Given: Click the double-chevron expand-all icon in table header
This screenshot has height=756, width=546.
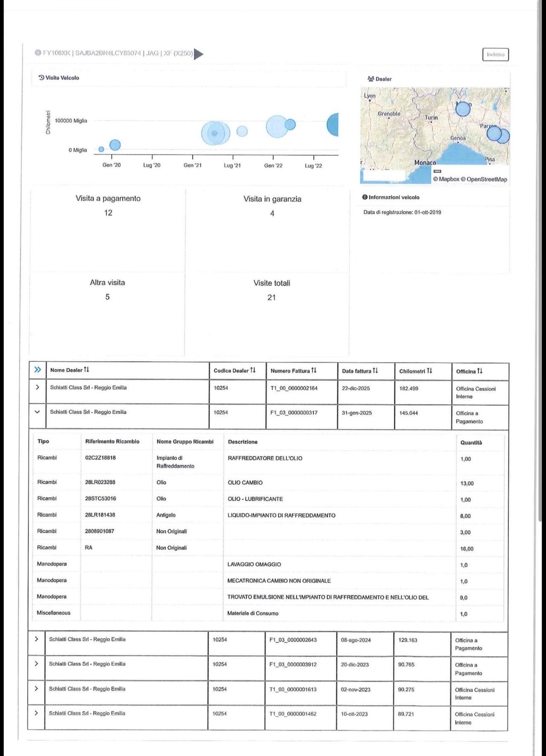Looking at the screenshot, I should pyautogui.click(x=38, y=370).
